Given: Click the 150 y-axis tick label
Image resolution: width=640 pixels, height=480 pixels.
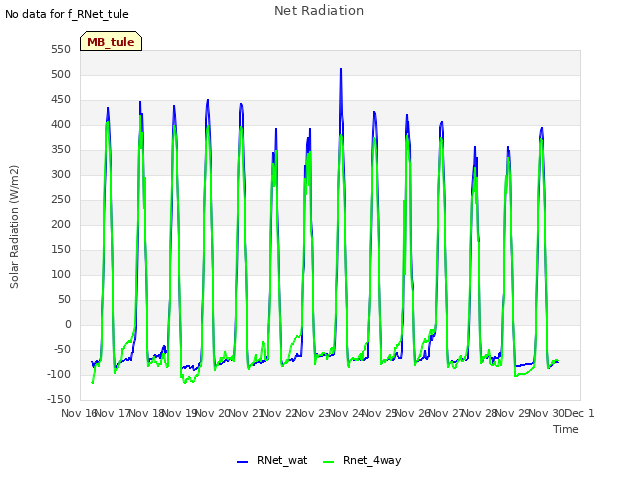Looking at the screenshot, I should coord(61,249).
